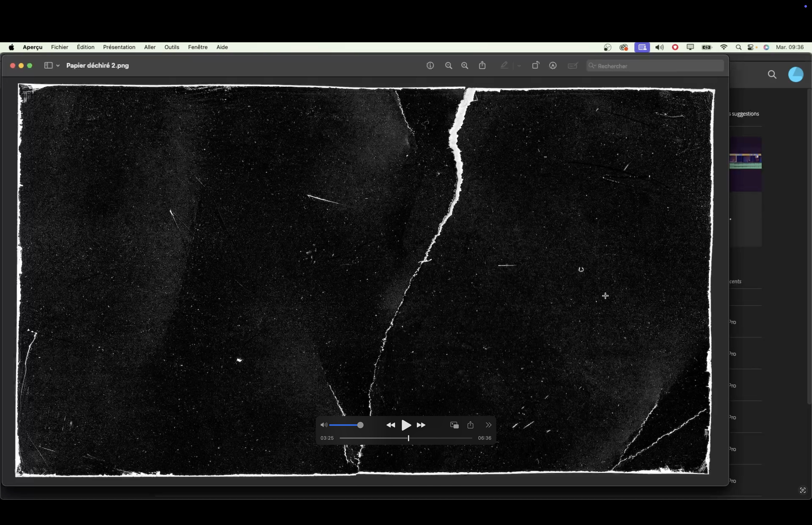Click the rewind button in player
This screenshot has height=525, width=812.
click(x=390, y=425)
